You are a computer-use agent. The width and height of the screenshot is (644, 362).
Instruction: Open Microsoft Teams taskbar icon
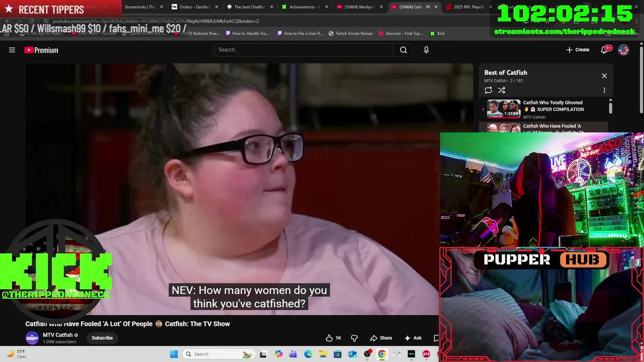pos(293,354)
